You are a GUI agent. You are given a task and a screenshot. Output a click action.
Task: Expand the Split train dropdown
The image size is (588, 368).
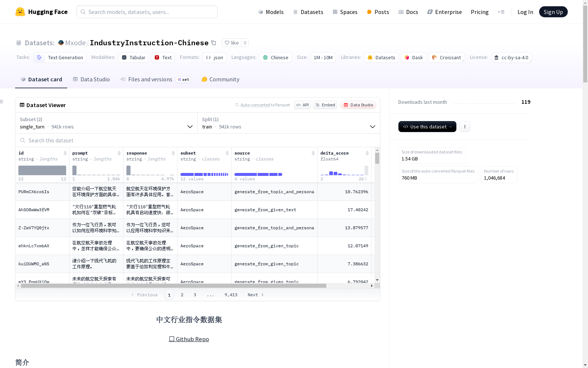point(289,123)
